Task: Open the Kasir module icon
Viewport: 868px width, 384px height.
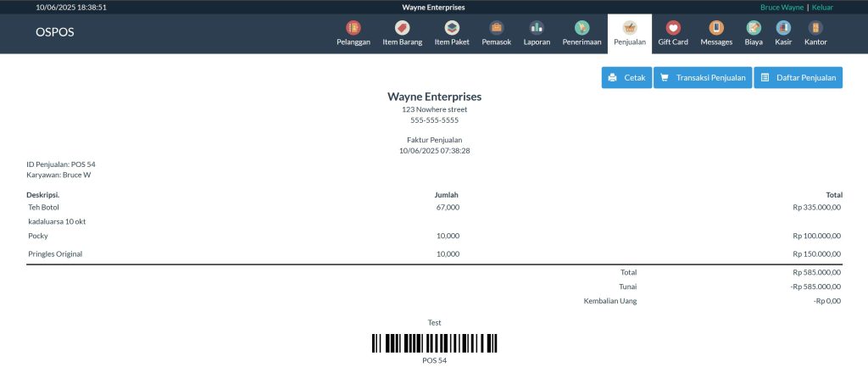Action: point(783,28)
